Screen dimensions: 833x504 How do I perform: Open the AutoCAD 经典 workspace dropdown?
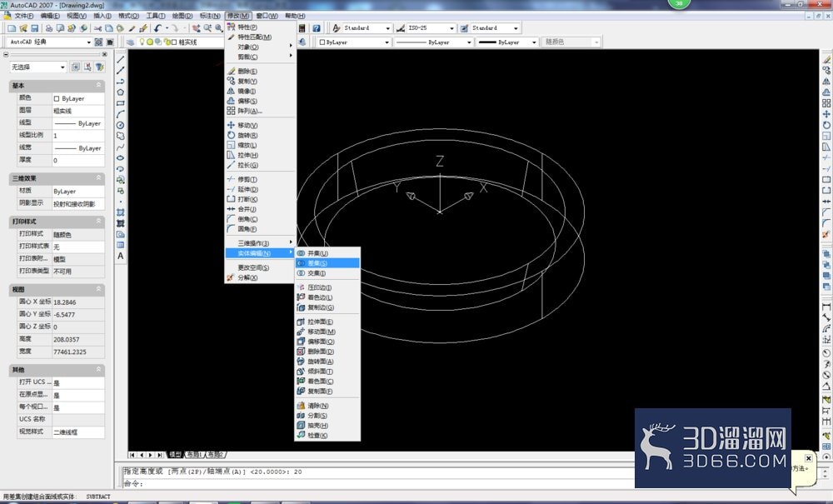tap(51, 42)
